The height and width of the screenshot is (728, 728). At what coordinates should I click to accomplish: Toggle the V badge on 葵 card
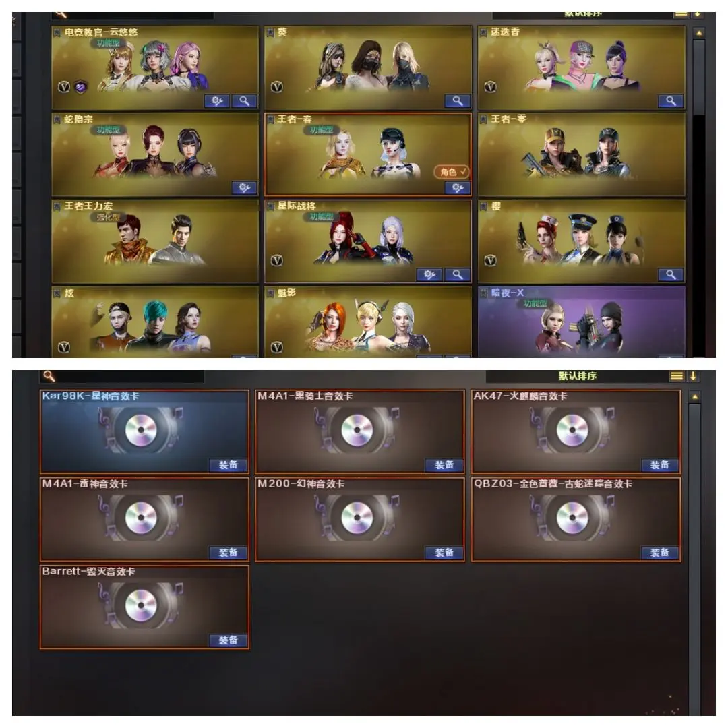(277, 87)
